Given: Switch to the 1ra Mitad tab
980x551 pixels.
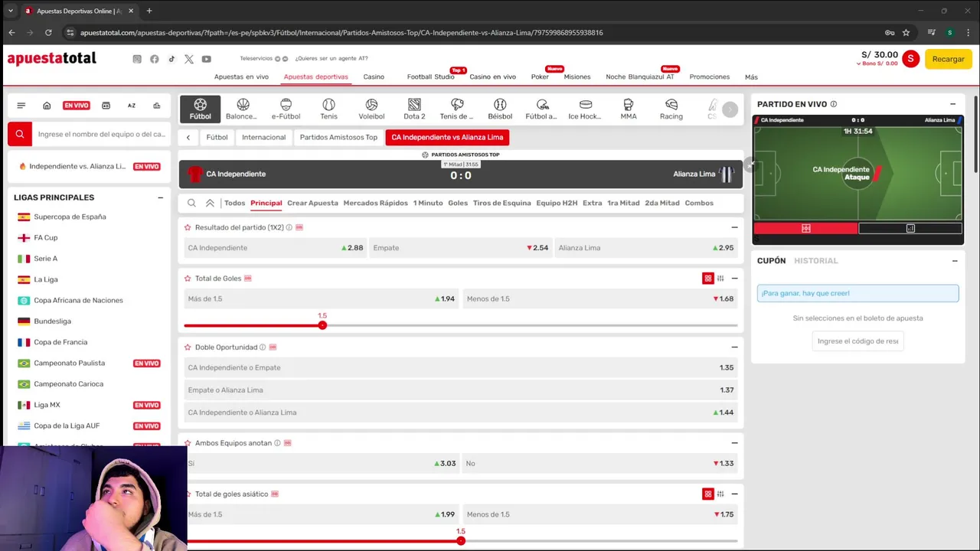Looking at the screenshot, I should click(x=623, y=203).
